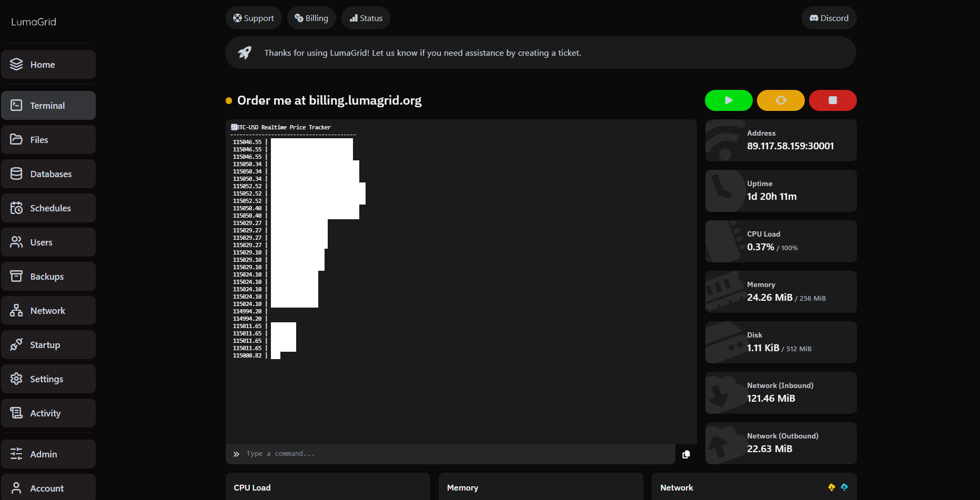Click the Schedules calendar-clock icon

16,208
